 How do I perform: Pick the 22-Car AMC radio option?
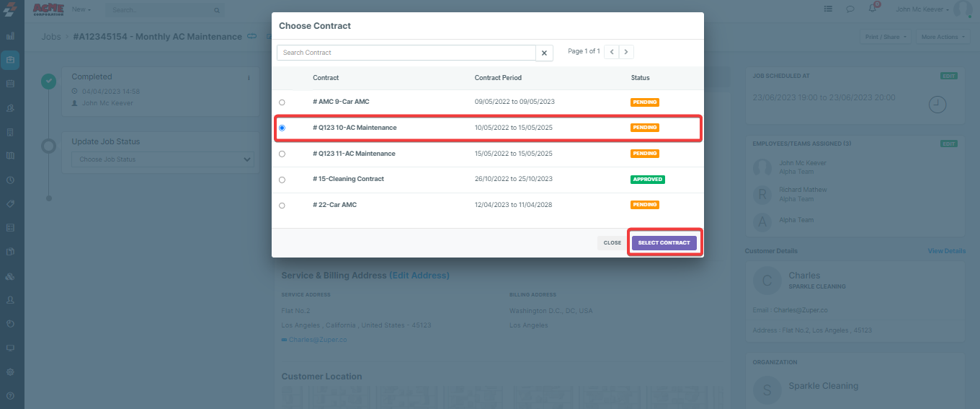tap(282, 206)
